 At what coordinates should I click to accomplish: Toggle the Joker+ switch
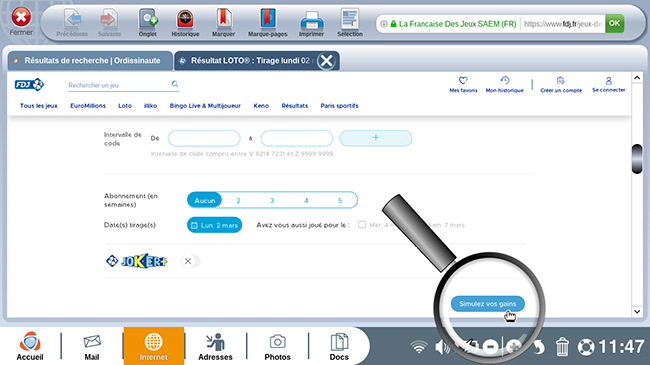[x=190, y=261]
